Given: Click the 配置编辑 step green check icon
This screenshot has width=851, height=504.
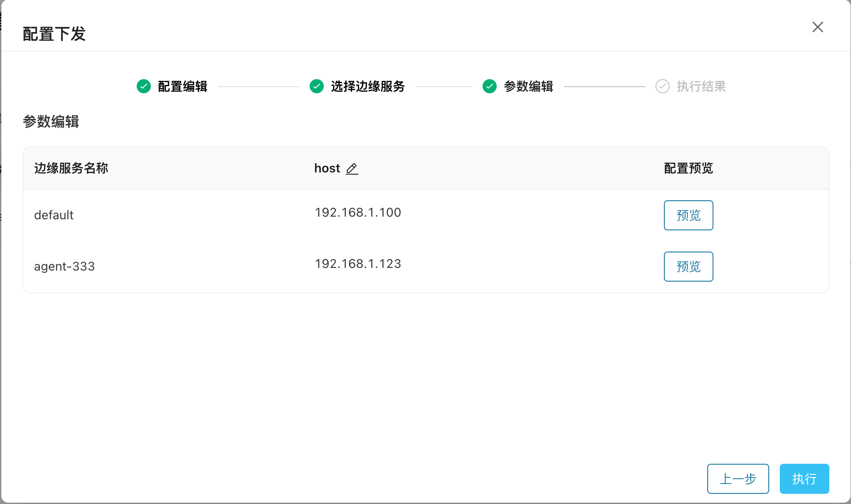Looking at the screenshot, I should click(144, 86).
